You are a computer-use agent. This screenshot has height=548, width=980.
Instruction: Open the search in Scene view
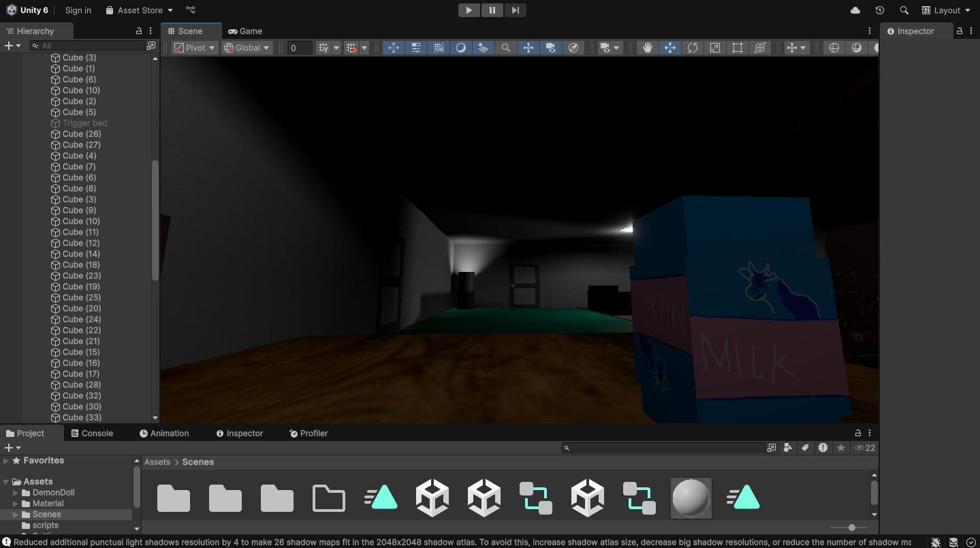click(507, 47)
